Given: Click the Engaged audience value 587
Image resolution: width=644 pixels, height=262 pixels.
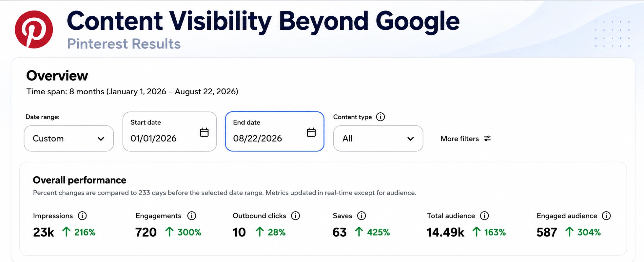Looking at the screenshot, I should tap(547, 233).
